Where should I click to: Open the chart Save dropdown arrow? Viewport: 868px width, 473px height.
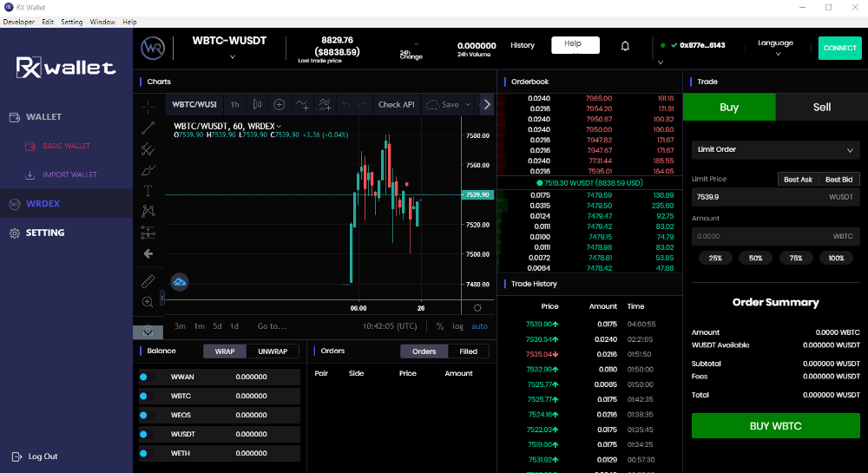[x=468, y=104]
